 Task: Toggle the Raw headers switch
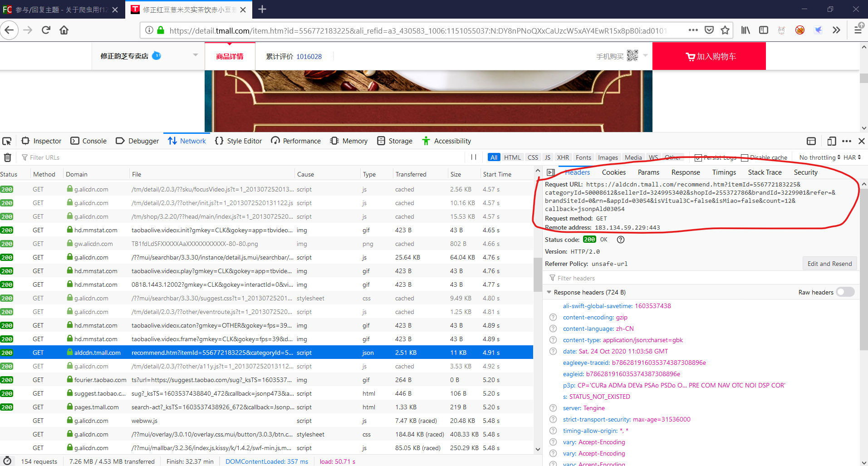pos(845,292)
